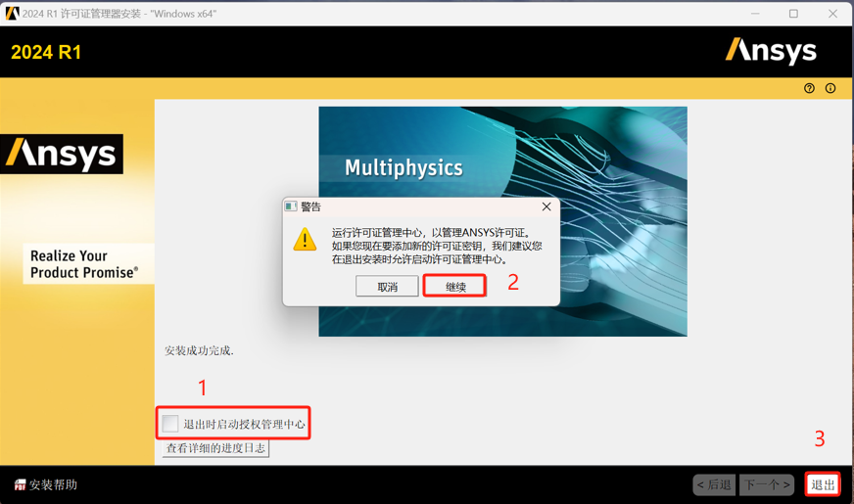Click the yellow warning triangle icon
Viewport: 854px width, 504px height.
pyautogui.click(x=306, y=240)
